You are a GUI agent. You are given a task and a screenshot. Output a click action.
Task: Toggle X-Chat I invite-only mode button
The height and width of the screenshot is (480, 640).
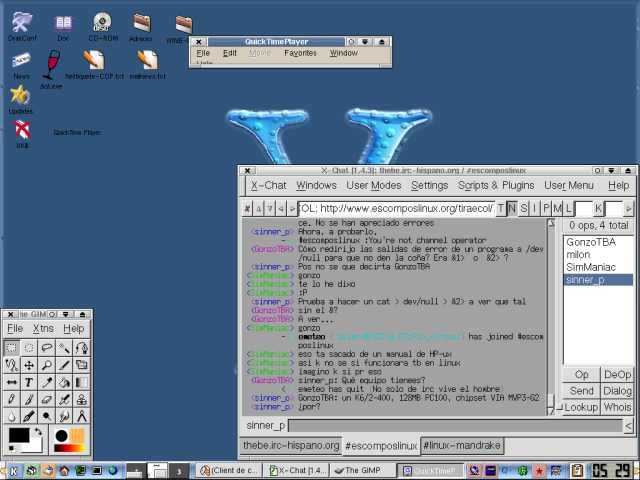click(534, 208)
